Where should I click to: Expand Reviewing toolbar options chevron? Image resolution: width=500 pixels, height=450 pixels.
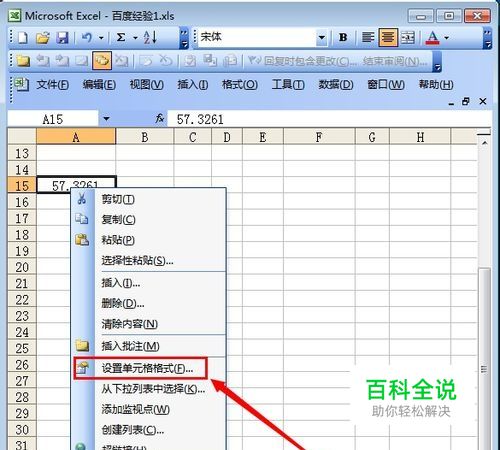[x=437, y=62]
